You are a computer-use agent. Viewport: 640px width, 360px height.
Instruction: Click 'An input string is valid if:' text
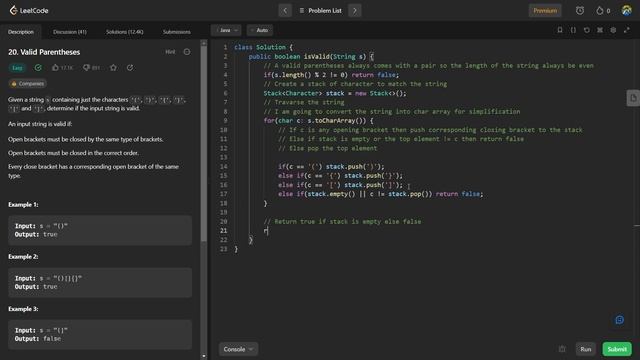click(x=40, y=124)
